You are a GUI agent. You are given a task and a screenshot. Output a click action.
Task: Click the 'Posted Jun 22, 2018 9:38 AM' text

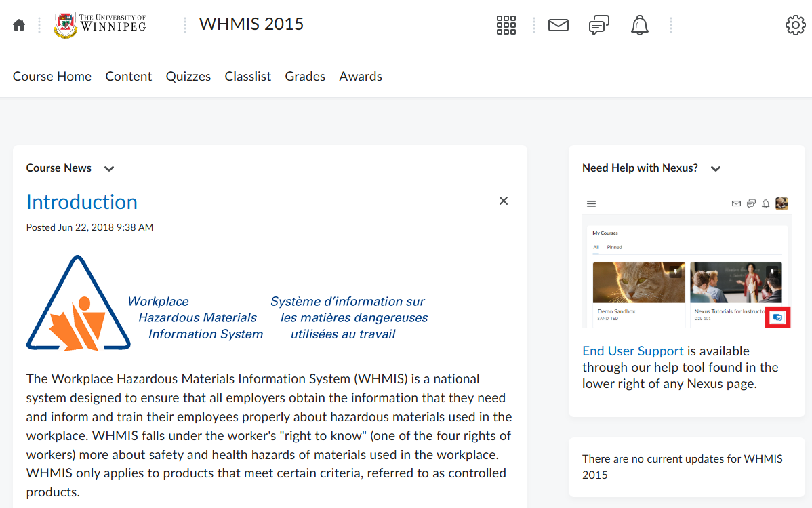pos(89,227)
